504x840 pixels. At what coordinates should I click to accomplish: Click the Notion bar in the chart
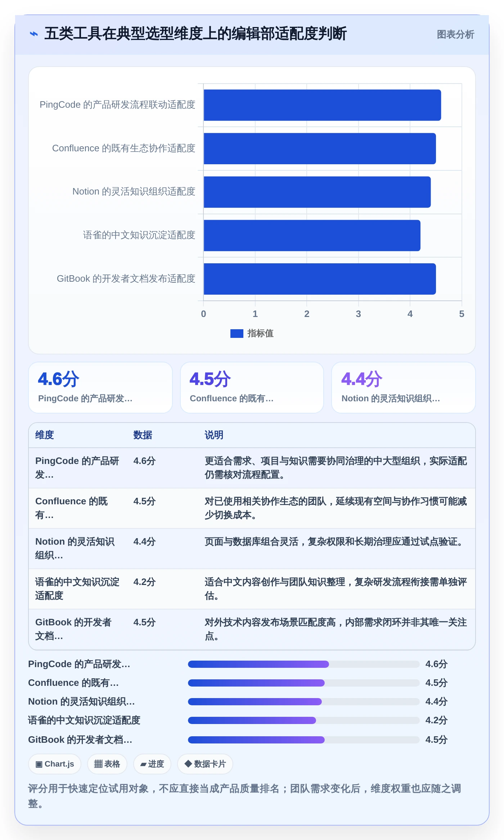click(x=317, y=192)
